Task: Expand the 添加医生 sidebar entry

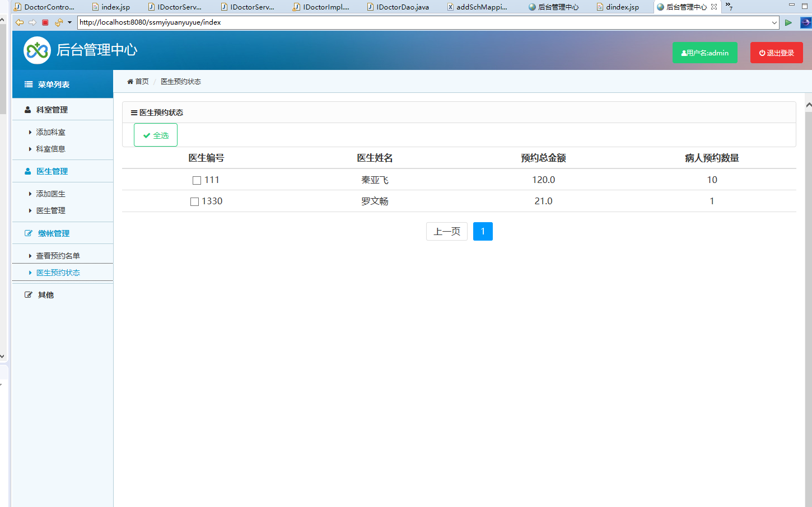Action: (x=50, y=193)
